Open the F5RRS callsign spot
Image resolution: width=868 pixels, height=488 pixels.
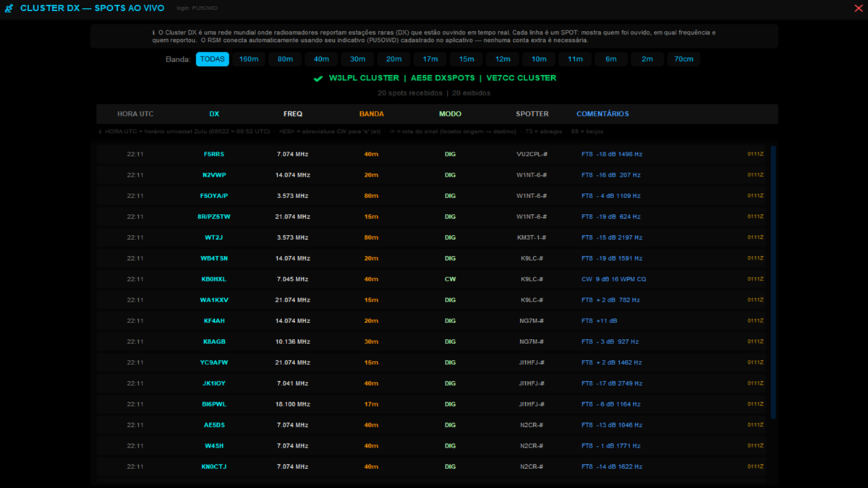(213, 154)
